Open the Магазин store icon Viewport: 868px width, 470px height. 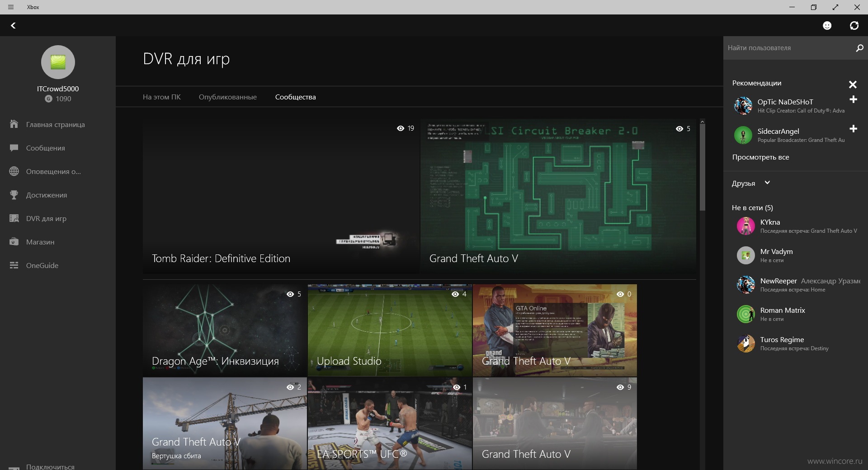[x=14, y=242]
